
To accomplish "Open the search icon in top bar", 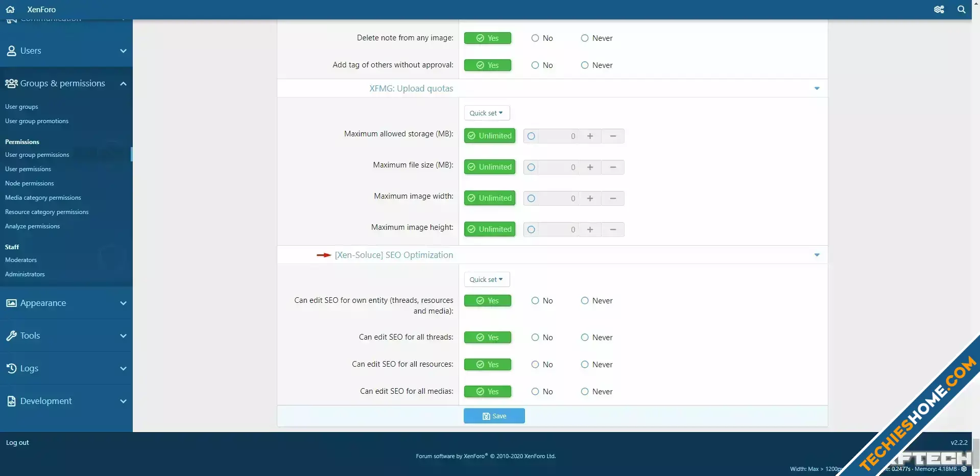I will click(962, 9).
